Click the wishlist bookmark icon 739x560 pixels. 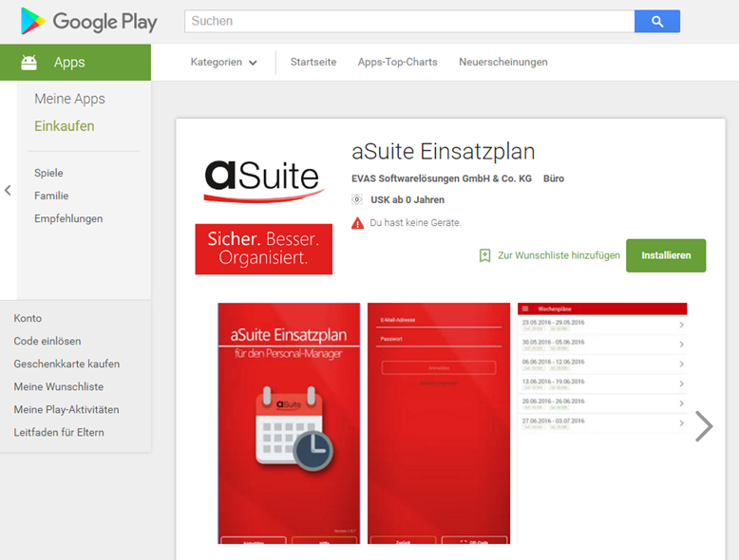coord(485,255)
